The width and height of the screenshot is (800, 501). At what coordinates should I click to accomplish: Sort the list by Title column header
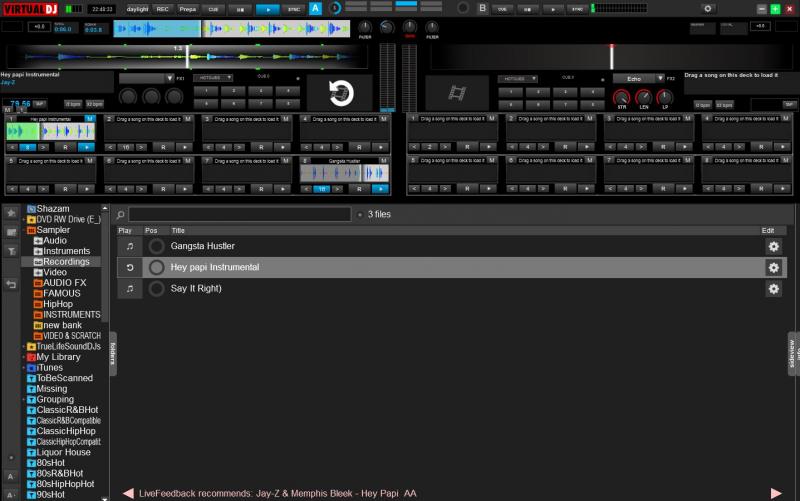[178, 231]
